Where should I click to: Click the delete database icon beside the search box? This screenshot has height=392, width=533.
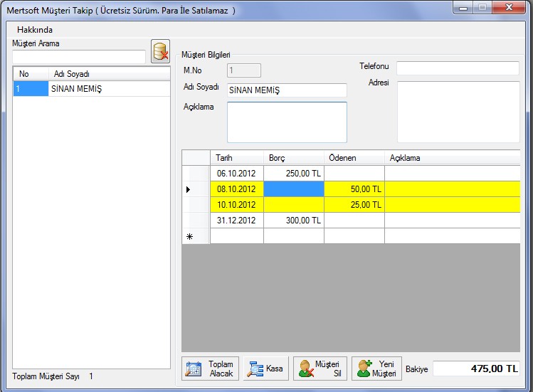(x=160, y=51)
